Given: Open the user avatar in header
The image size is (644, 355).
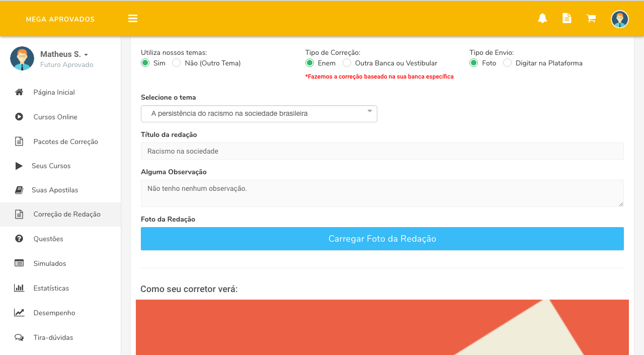Looking at the screenshot, I should 620,19.
